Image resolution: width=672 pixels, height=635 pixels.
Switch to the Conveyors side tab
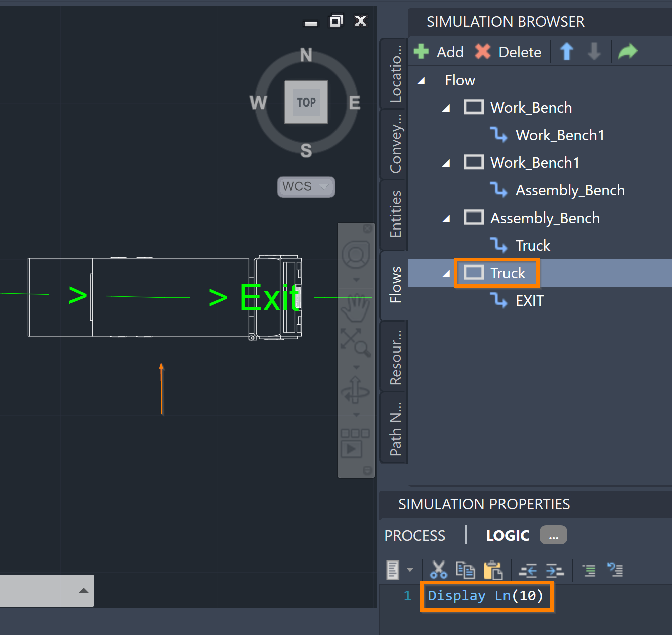pyautogui.click(x=395, y=144)
